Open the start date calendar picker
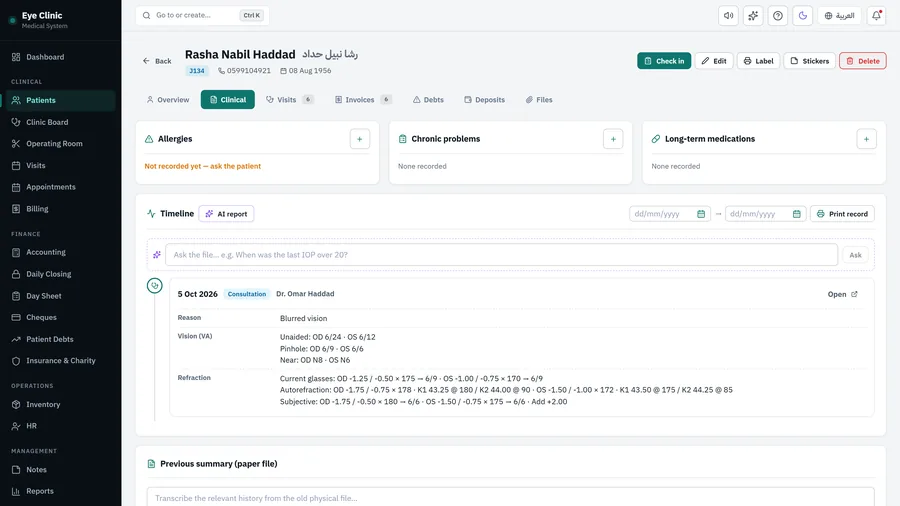This screenshot has height=506, width=900. (701, 214)
